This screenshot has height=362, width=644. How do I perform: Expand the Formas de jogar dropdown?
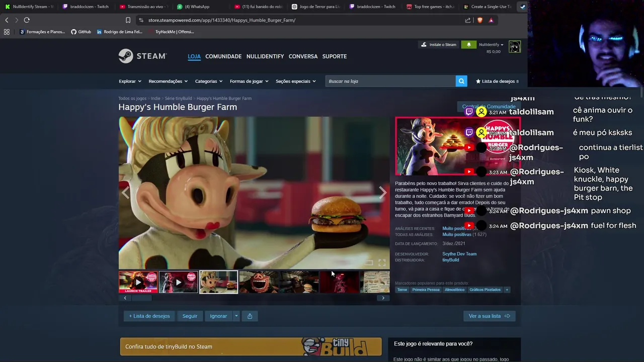pos(249,81)
